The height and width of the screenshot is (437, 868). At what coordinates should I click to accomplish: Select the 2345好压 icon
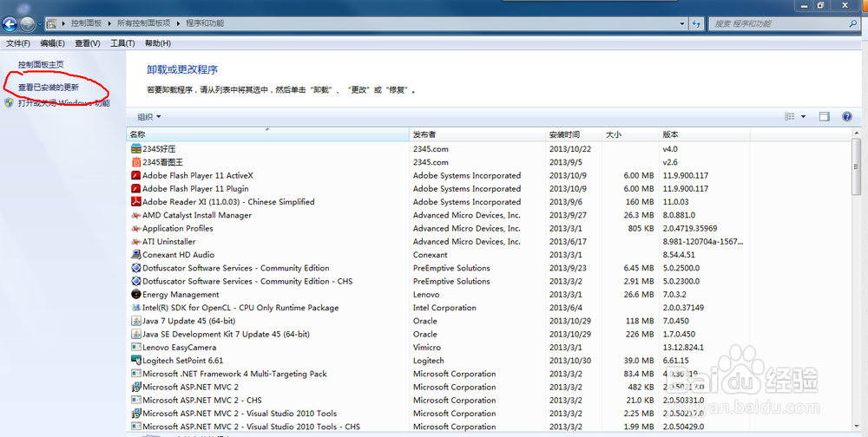pyautogui.click(x=136, y=149)
